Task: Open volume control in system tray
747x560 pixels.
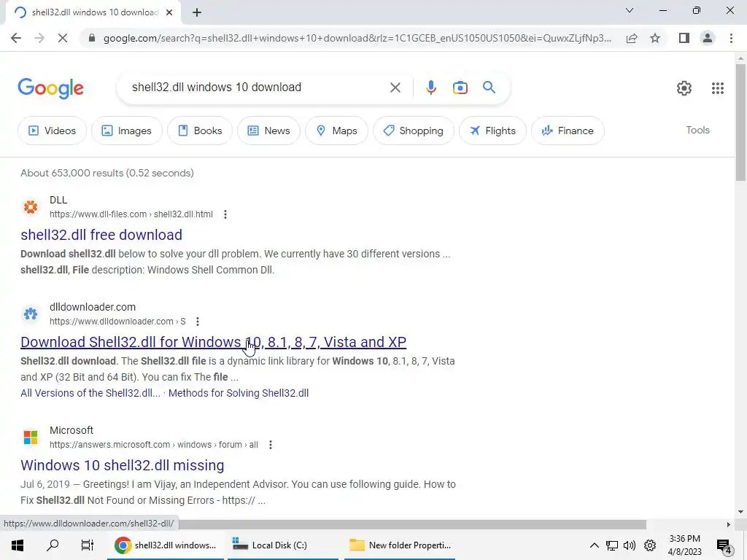Action: 630,545
